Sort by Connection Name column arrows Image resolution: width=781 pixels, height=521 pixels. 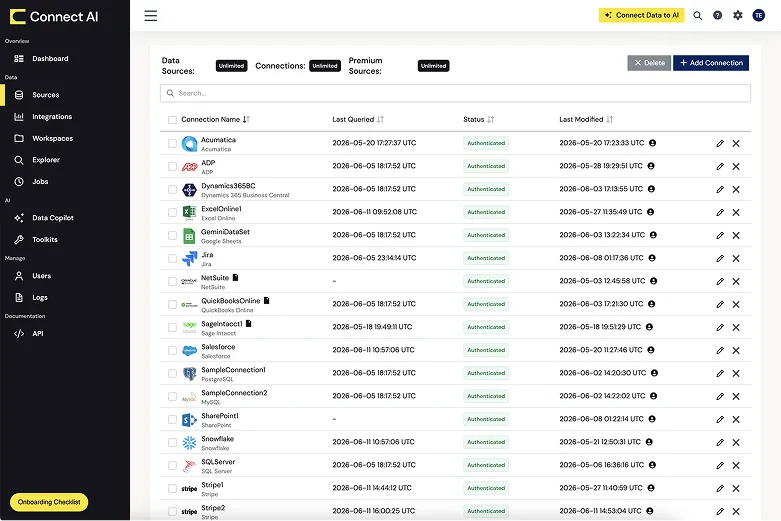246,120
